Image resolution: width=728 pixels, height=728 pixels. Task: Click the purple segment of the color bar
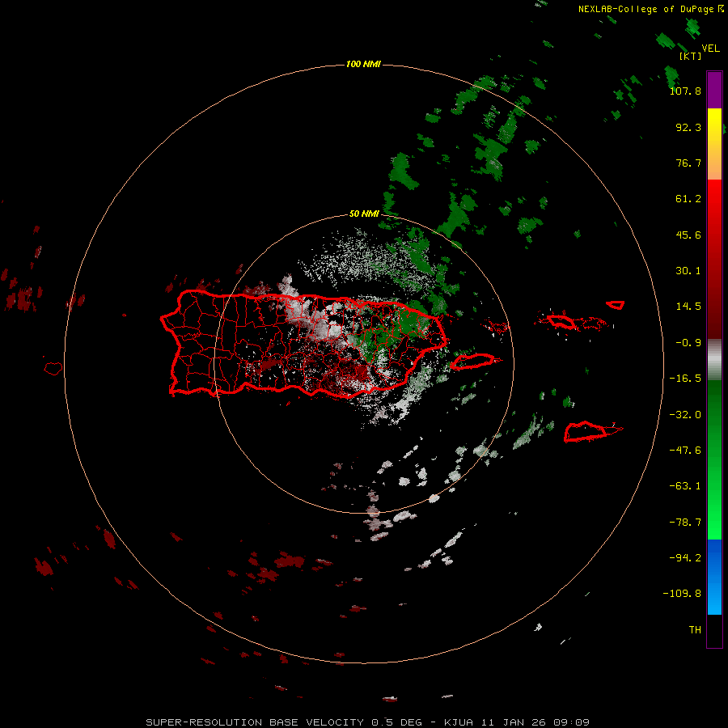tap(714, 90)
